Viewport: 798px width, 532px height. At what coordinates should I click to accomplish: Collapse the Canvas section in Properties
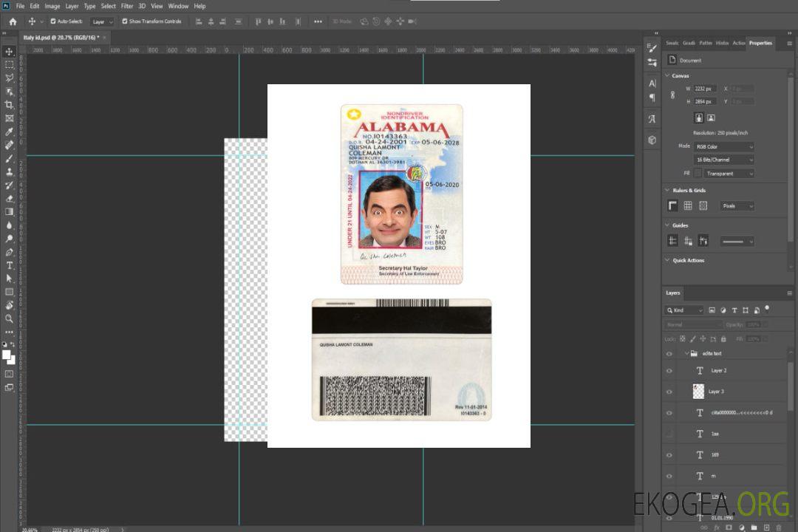[x=667, y=75]
